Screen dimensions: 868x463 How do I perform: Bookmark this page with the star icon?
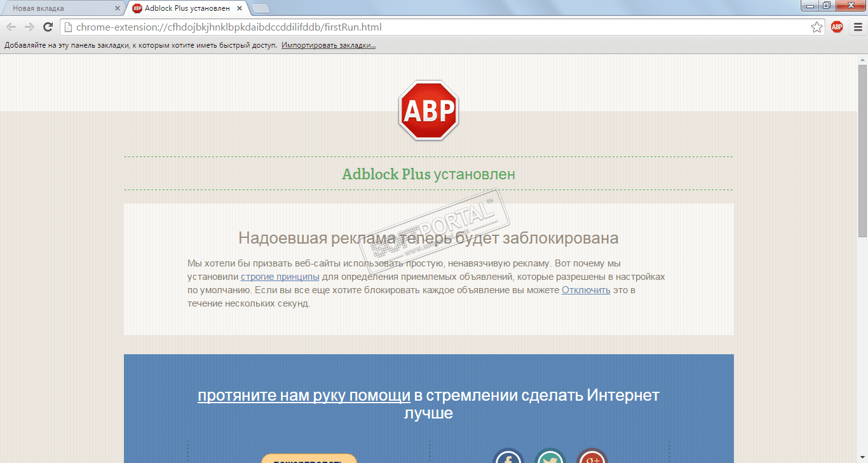(x=817, y=27)
